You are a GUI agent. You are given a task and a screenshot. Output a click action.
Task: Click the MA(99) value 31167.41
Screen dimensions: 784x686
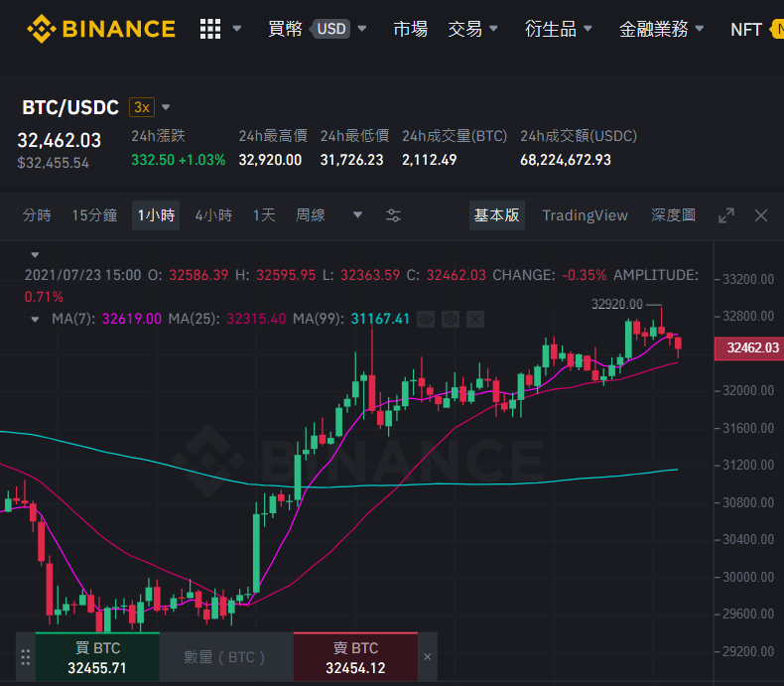tap(380, 319)
